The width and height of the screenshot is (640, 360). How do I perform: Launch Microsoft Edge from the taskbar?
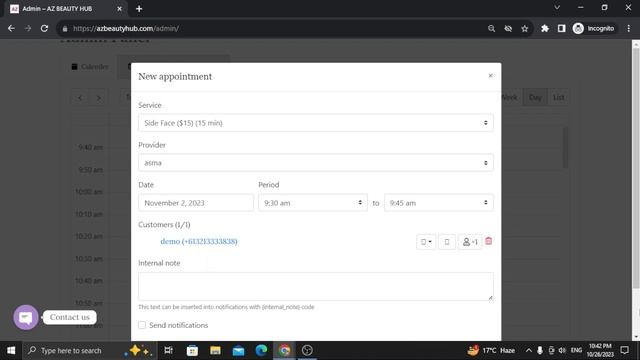(261, 350)
